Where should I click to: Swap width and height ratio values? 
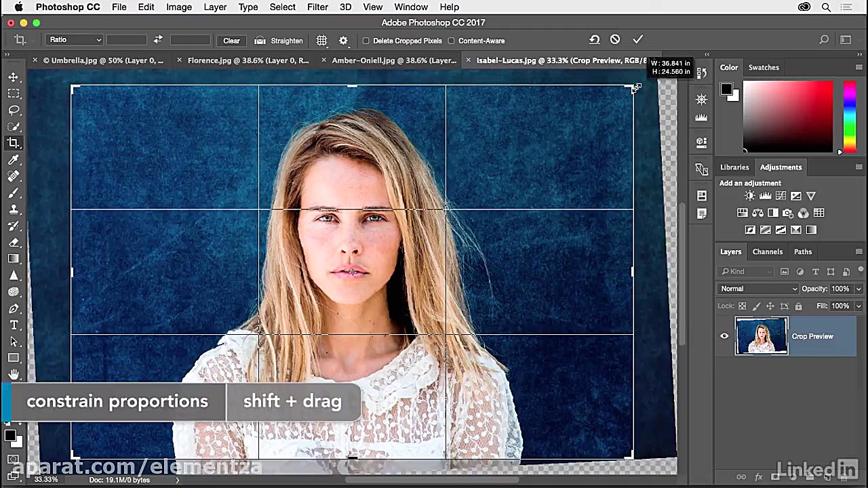click(158, 40)
